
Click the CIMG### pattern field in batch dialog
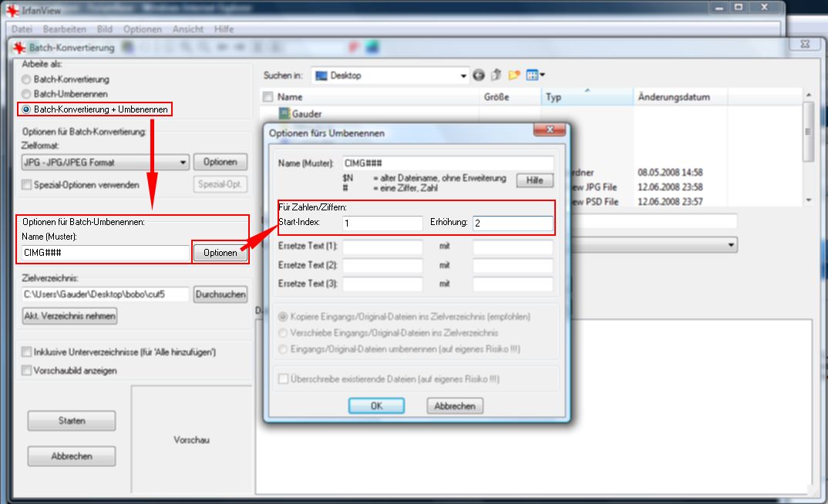(x=105, y=253)
